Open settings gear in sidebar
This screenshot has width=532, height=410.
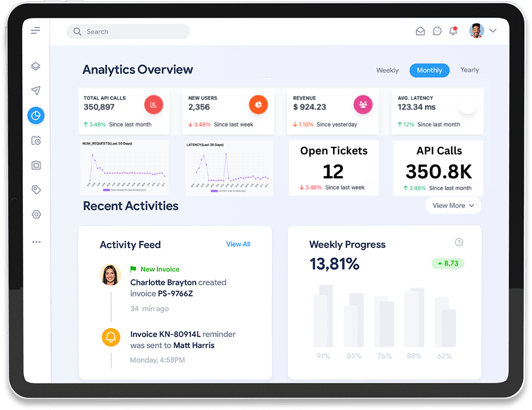pyautogui.click(x=36, y=215)
